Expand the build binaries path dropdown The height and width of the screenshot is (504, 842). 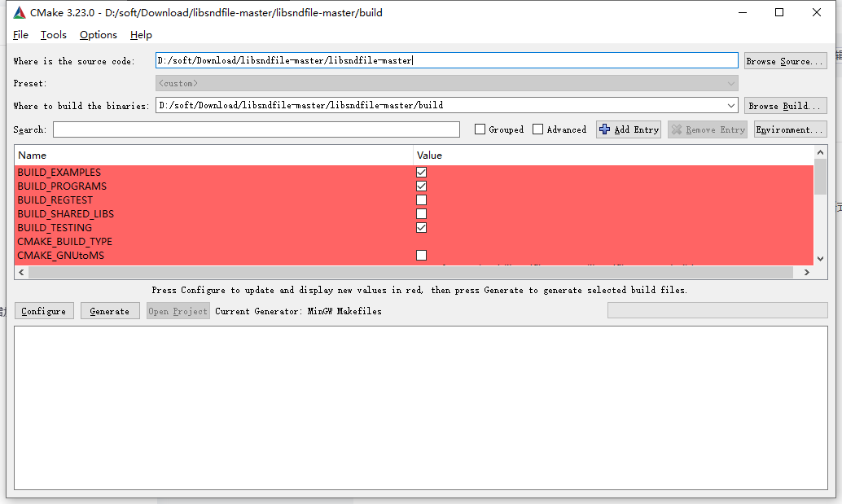click(730, 106)
